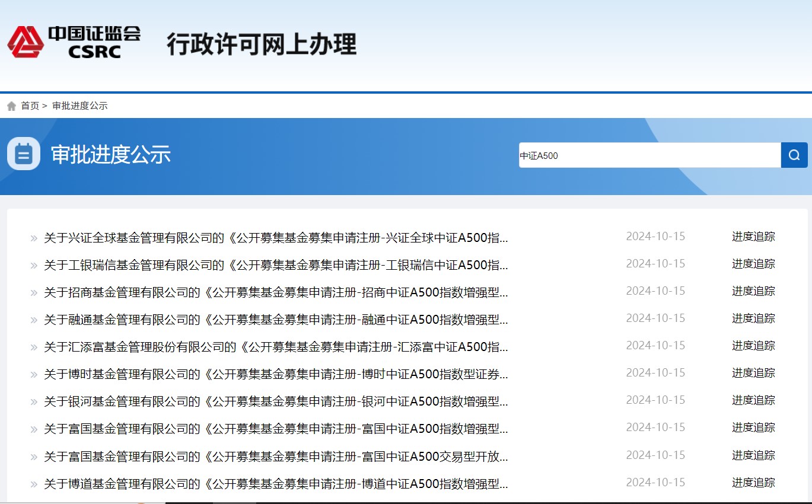Open the 博时基金 index fund entry
Image resolution: width=812 pixels, height=504 pixels.
click(x=276, y=374)
